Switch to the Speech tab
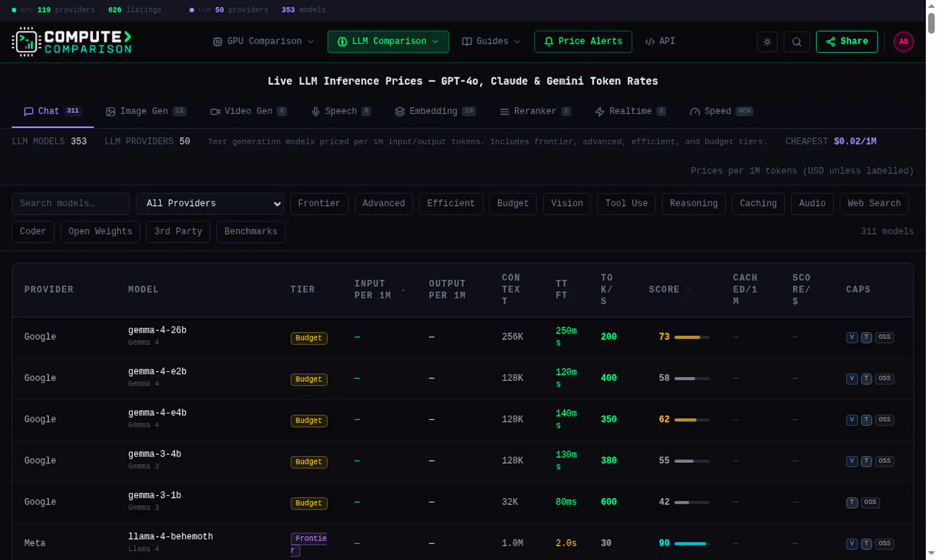 (341, 111)
